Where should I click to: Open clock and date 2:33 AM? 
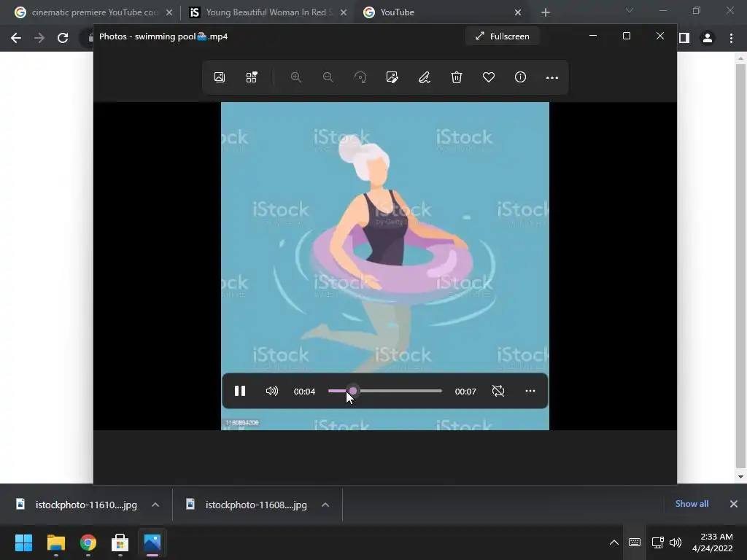[x=713, y=542]
